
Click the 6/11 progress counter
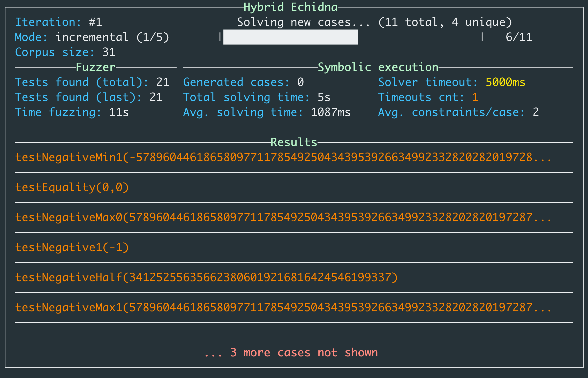click(519, 37)
